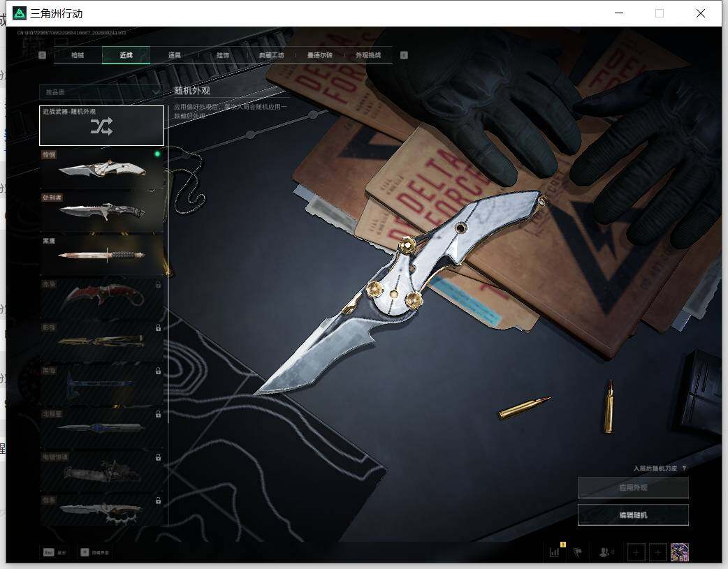Select the 黑鹰 dagger skin
Image resolution: width=728 pixels, height=569 pixels.
coord(102,256)
